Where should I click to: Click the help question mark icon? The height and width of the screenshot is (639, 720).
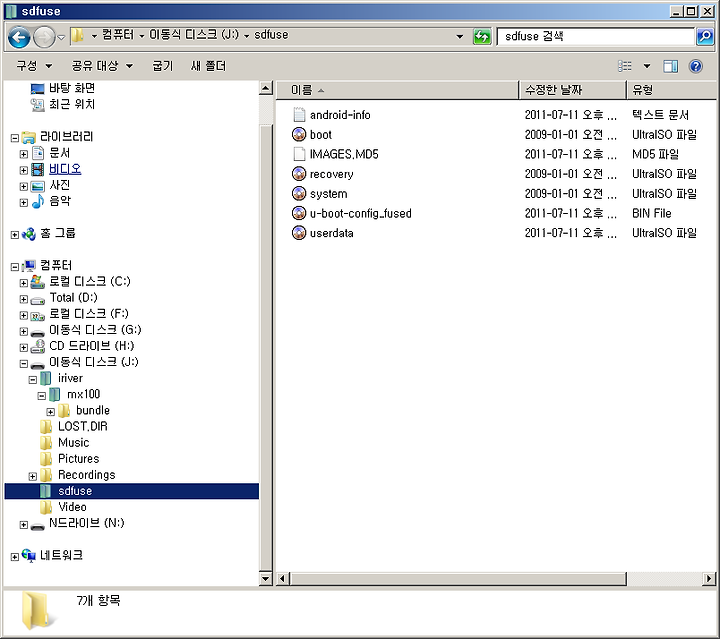click(x=696, y=67)
